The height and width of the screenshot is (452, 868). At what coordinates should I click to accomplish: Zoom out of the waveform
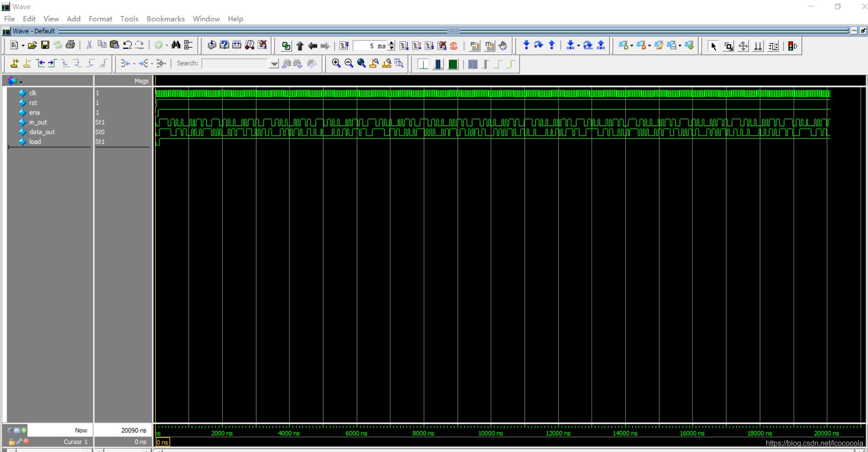tap(349, 63)
